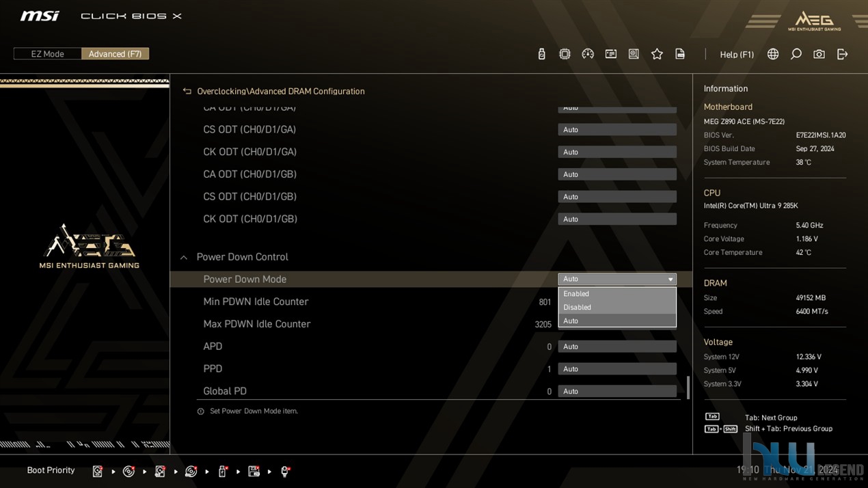Click the System 12V value 12.336 V
Image resolution: width=868 pixels, height=488 pixels.
809,357
